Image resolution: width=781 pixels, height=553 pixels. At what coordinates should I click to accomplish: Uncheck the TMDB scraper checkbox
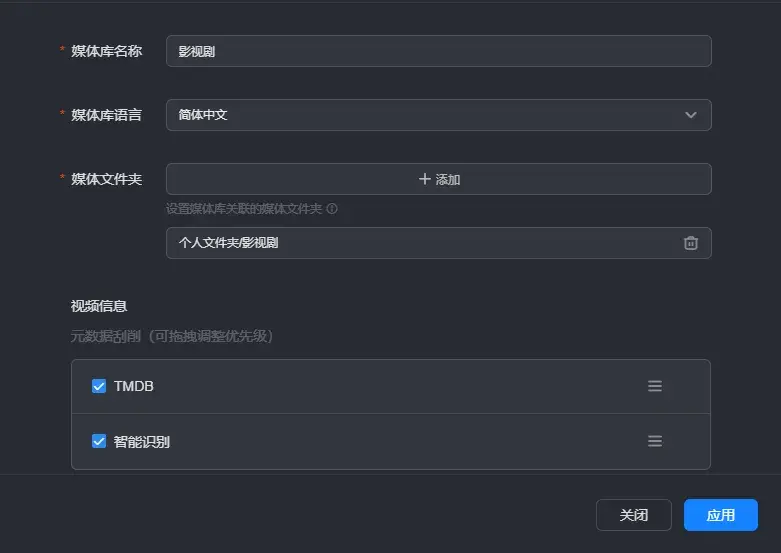(x=99, y=386)
